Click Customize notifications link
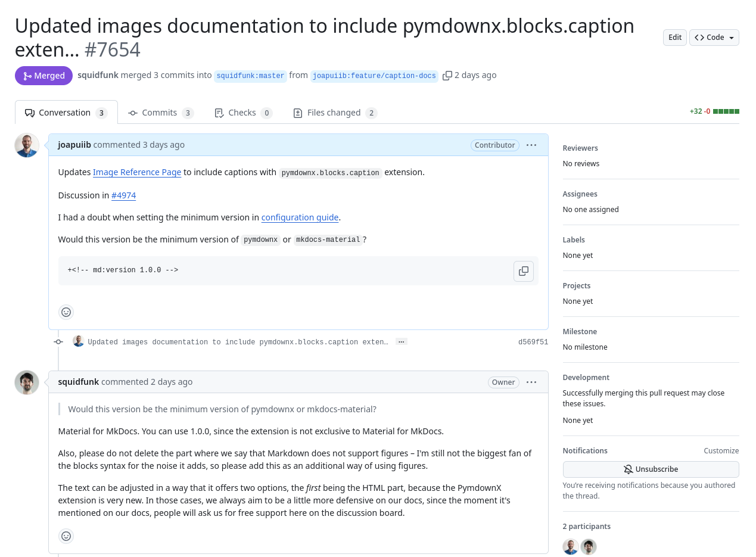 (721, 451)
